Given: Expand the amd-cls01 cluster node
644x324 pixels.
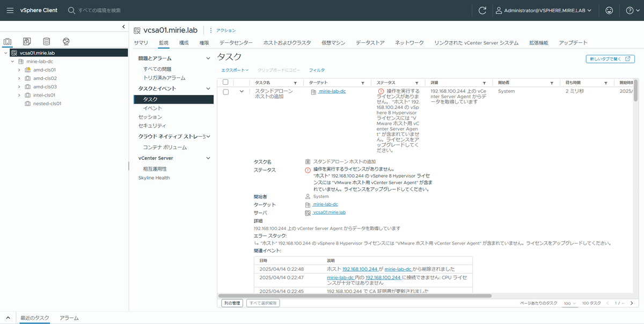Looking at the screenshot, I should pyautogui.click(x=19, y=70).
